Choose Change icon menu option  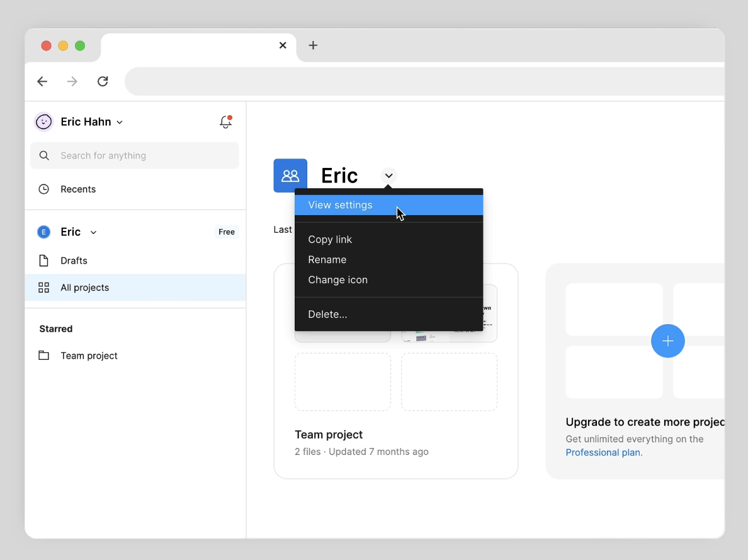(x=337, y=280)
